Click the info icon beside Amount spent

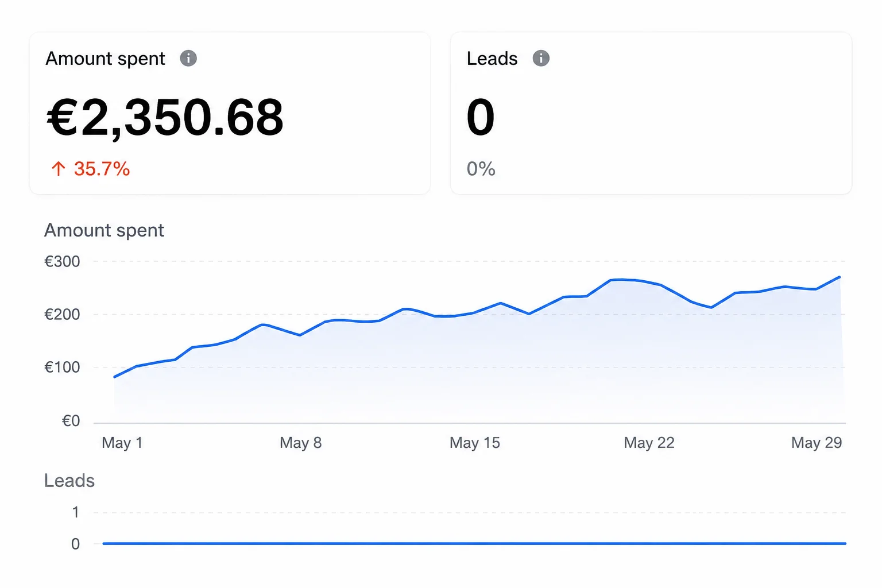tap(188, 58)
